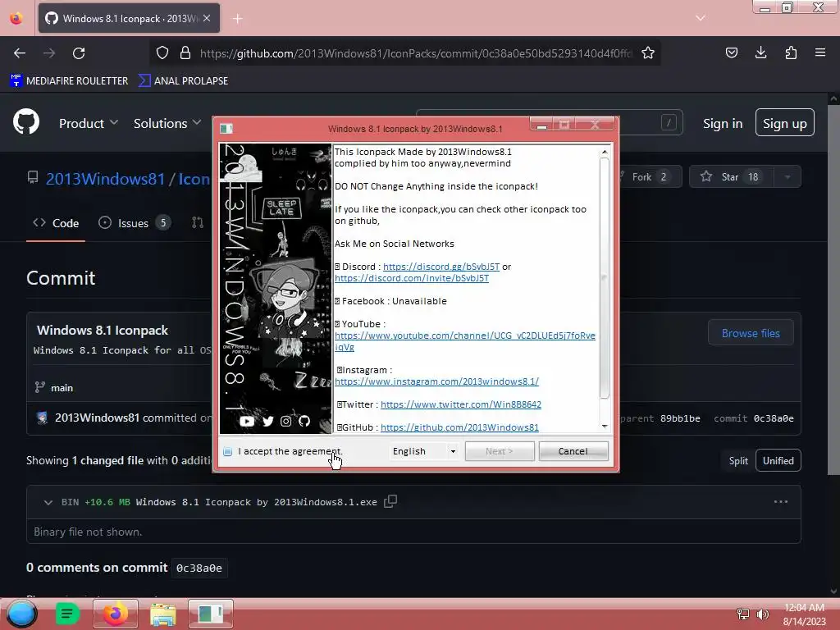Click the Browse files button
This screenshot has height=630, width=840.
[x=751, y=333]
